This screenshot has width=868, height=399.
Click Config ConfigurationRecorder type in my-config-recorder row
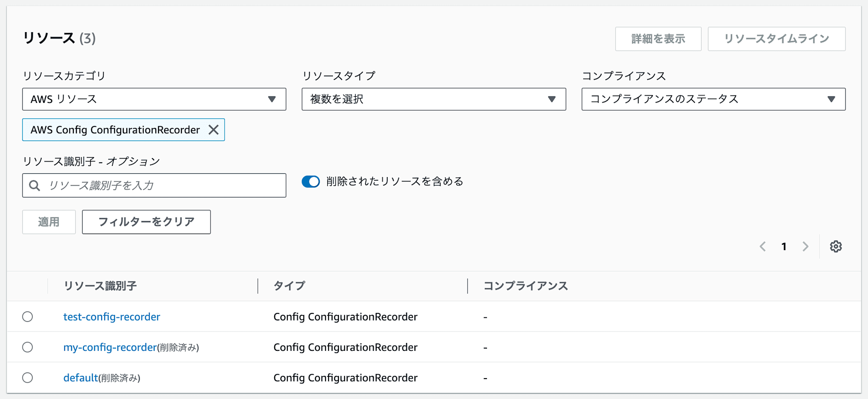click(345, 347)
